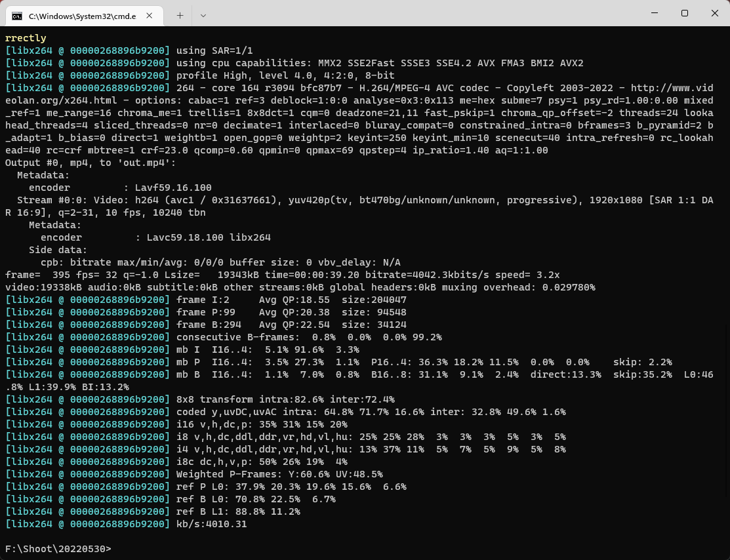Click the 'Side data:' label
This screenshot has width=730, height=560.
click(x=58, y=250)
